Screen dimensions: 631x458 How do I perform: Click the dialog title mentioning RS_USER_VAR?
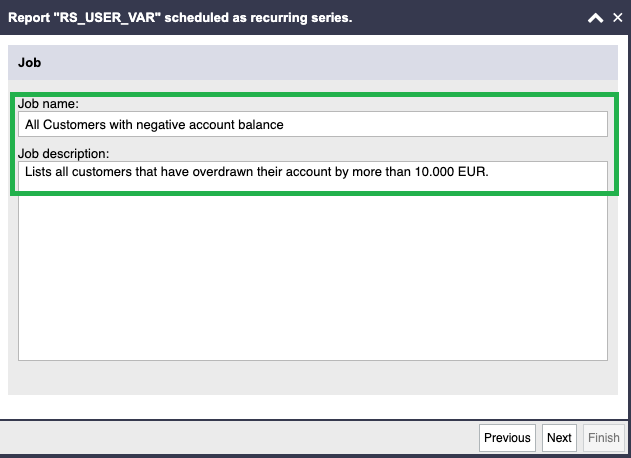click(x=180, y=18)
